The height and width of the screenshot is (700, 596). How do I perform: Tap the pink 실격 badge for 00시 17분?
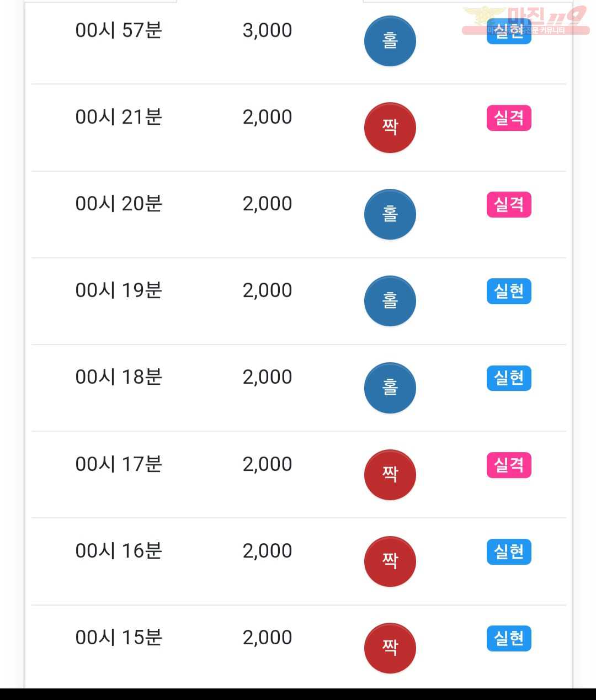[509, 465]
